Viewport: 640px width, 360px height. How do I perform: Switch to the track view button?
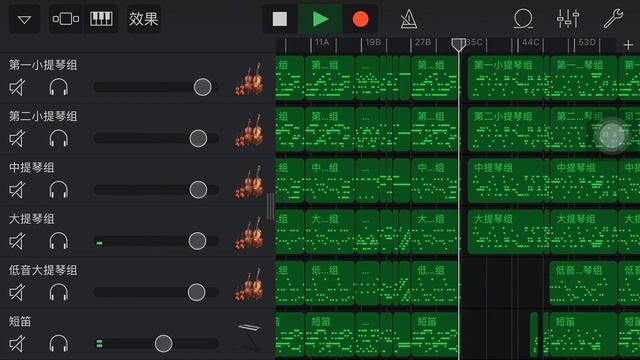click(66, 19)
